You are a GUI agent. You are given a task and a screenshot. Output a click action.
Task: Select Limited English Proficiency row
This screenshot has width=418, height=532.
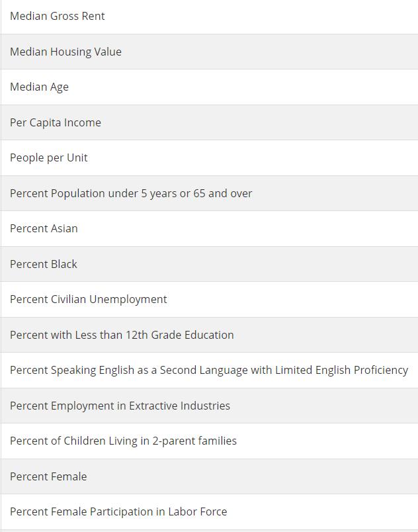pyautogui.click(x=209, y=370)
